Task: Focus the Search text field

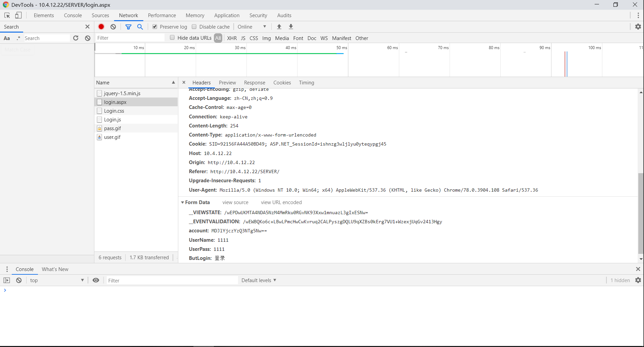Action: (46, 38)
